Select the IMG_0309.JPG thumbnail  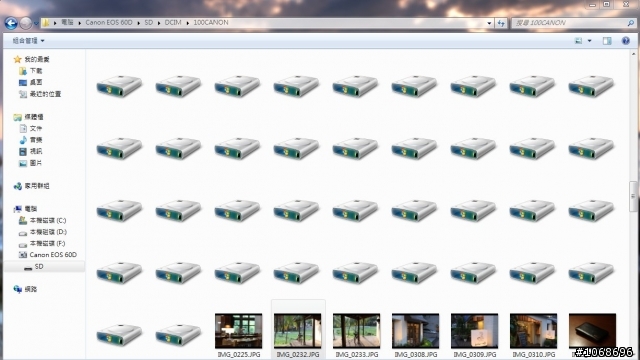pyautogui.click(x=474, y=331)
